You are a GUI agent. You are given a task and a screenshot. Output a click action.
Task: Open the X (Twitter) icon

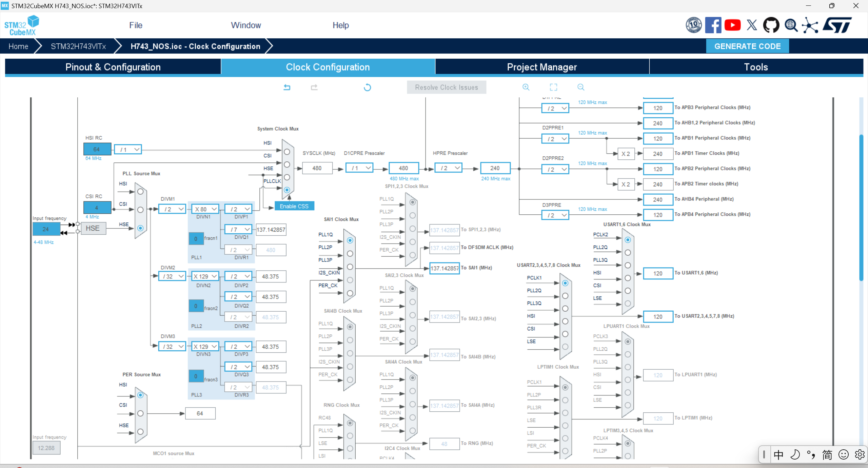[x=752, y=25]
